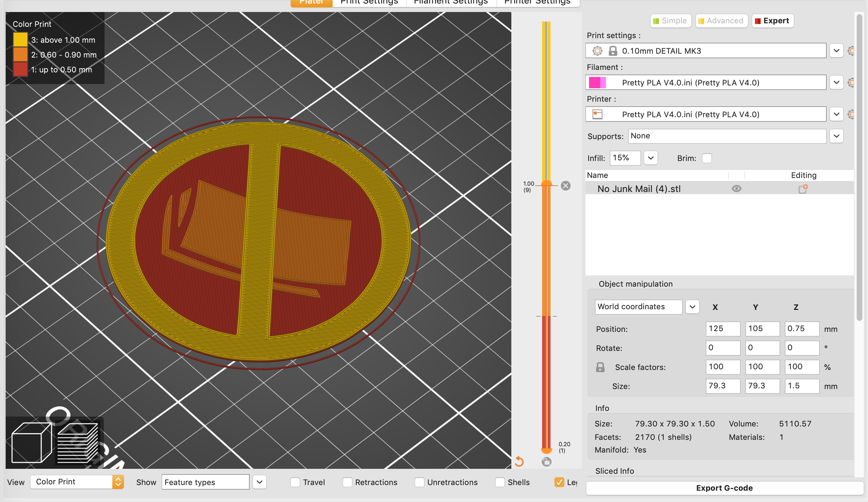Image resolution: width=868 pixels, height=502 pixels.
Task: Toggle scale factors lock icon
Action: 600,367
